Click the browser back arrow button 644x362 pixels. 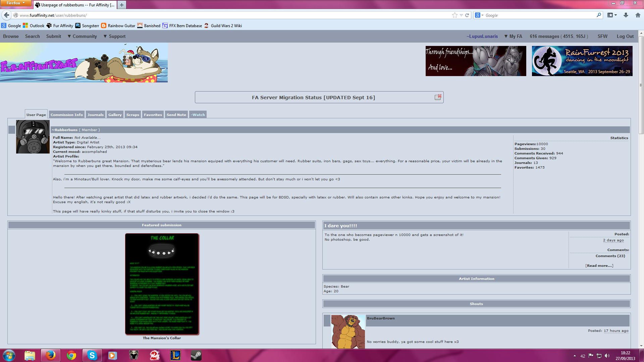(x=6, y=15)
